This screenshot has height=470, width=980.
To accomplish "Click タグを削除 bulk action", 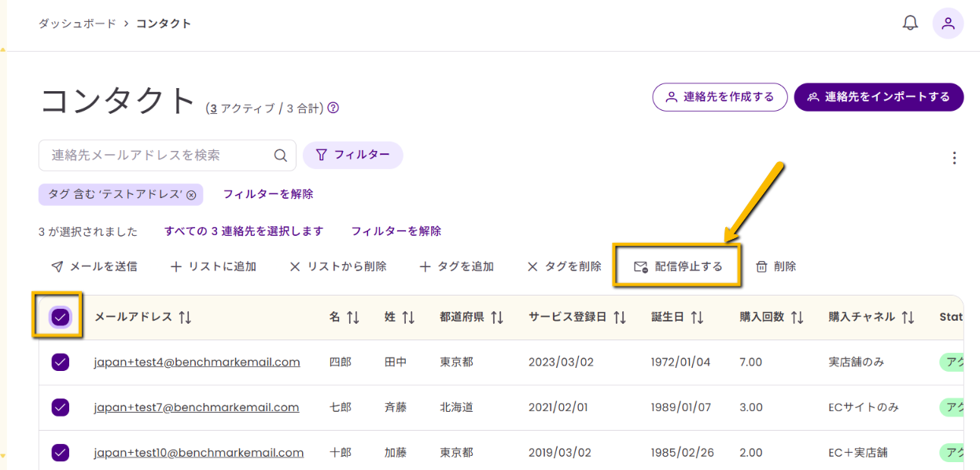I will point(564,266).
